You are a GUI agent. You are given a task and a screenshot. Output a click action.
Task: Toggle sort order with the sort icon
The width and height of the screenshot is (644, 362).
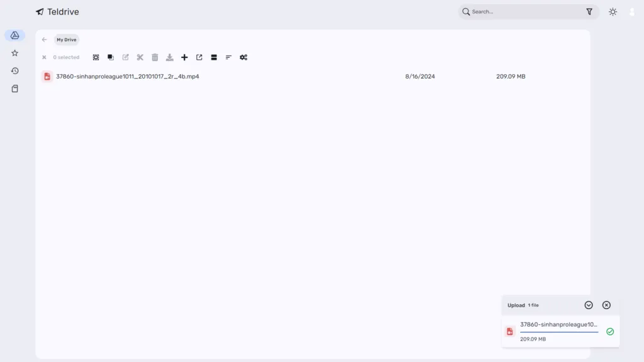click(228, 57)
